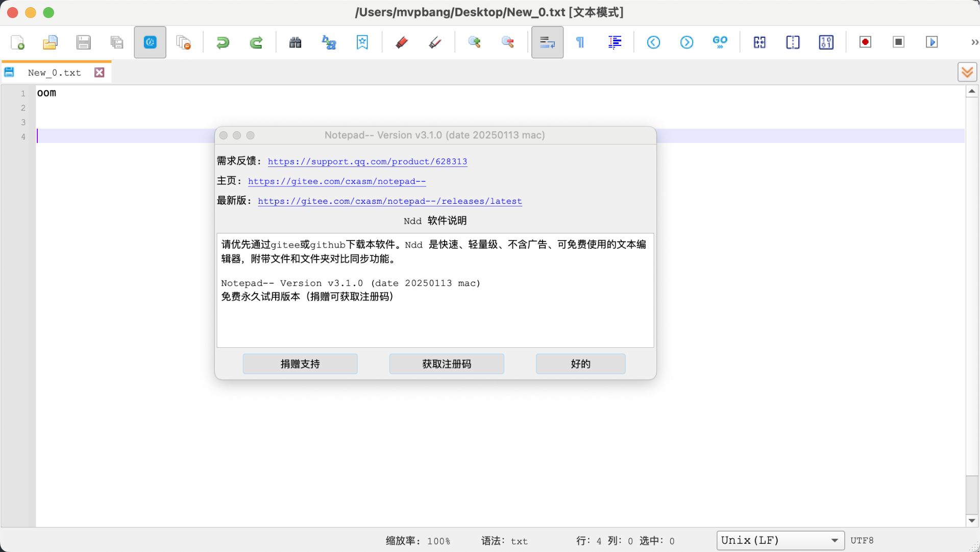Redo the last edit
Image resolution: width=980 pixels, height=552 pixels.
(256, 42)
